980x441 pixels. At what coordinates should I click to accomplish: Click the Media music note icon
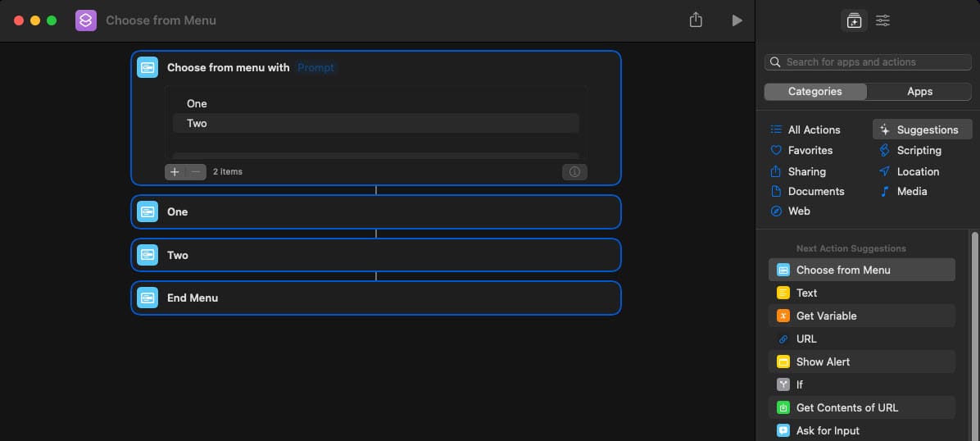point(884,192)
